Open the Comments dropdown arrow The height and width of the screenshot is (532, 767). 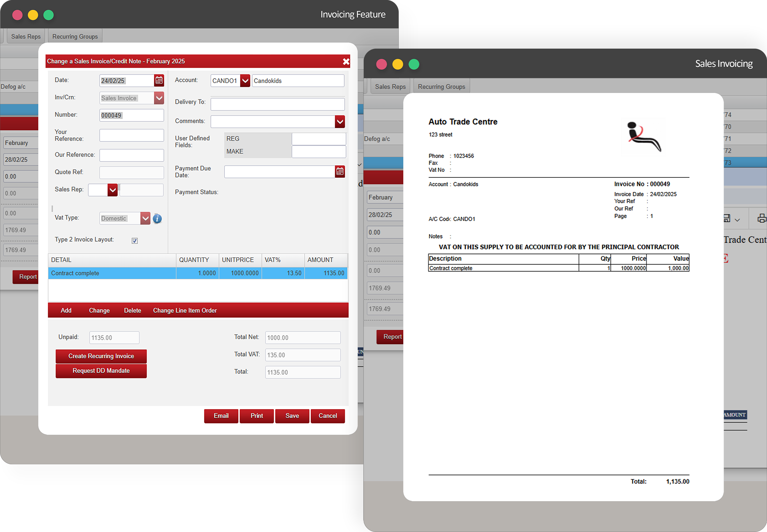point(340,122)
